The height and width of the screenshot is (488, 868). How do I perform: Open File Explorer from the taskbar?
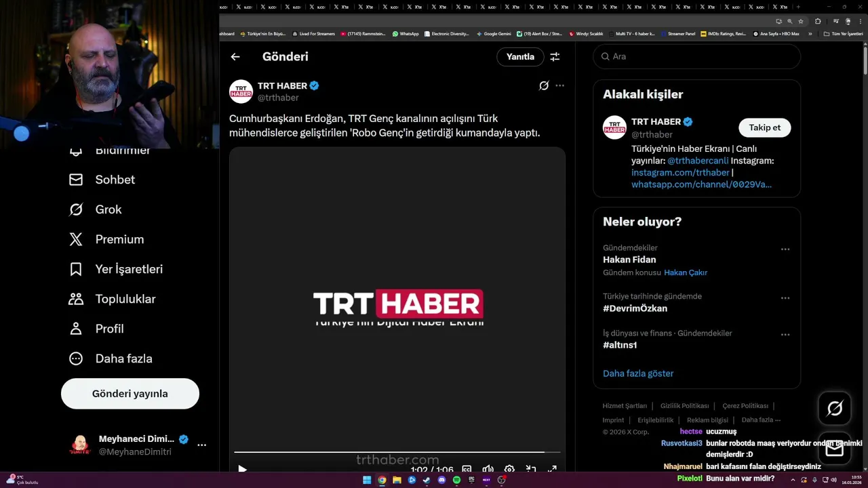[397, 480]
